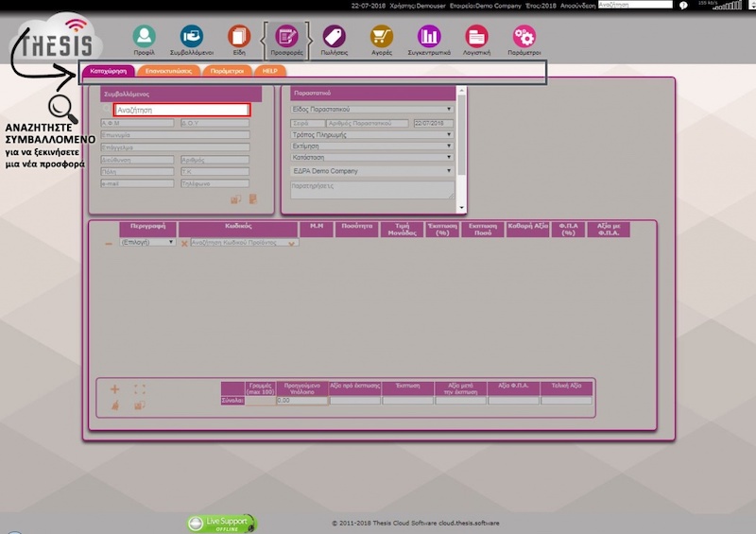756x534 pixels.
Task: Open the Συμβαλλόμενοι module icon
Action: coord(192,38)
